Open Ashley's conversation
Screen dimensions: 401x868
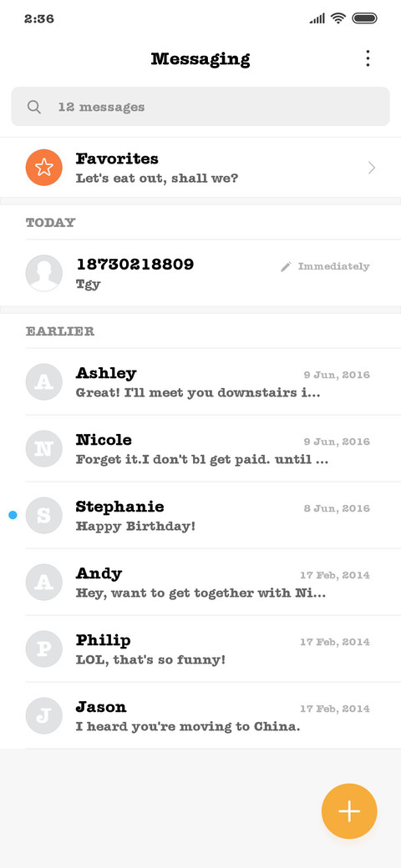200,382
